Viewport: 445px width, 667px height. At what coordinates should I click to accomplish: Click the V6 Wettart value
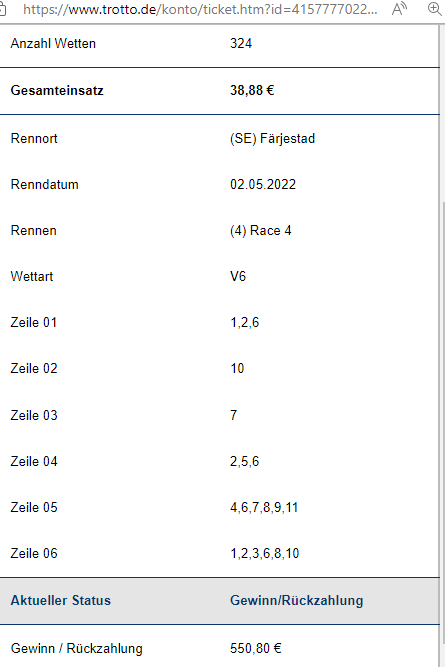tap(238, 276)
